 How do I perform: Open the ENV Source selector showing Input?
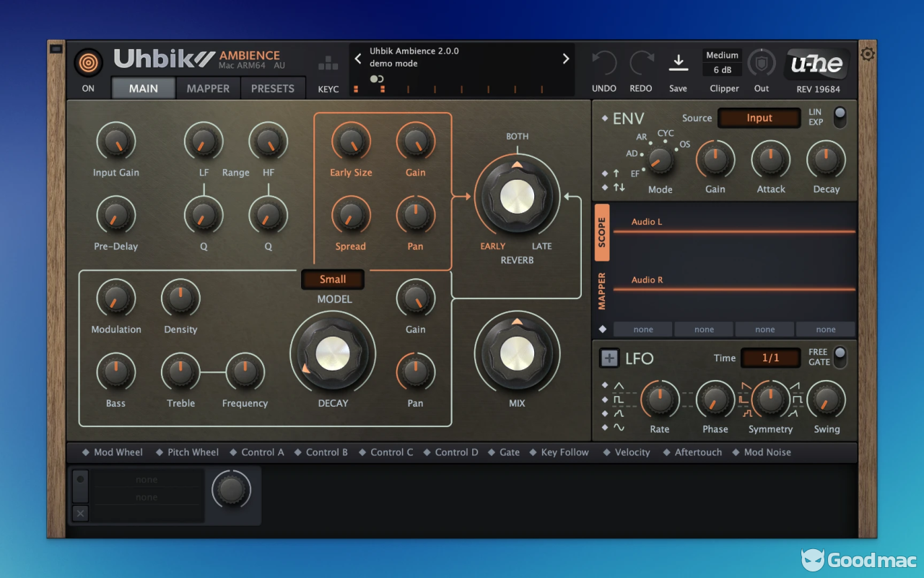point(759,118)
